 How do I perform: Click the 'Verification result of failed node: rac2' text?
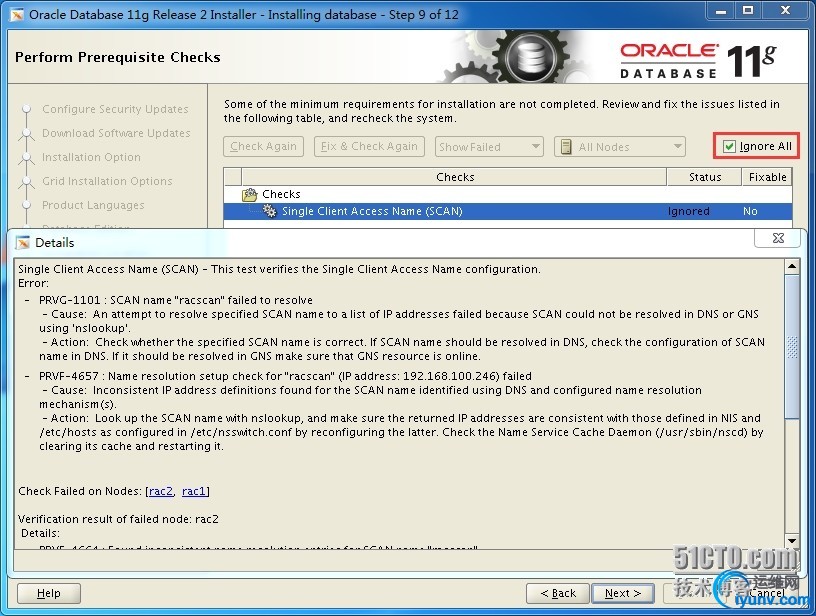click(118, 519)
